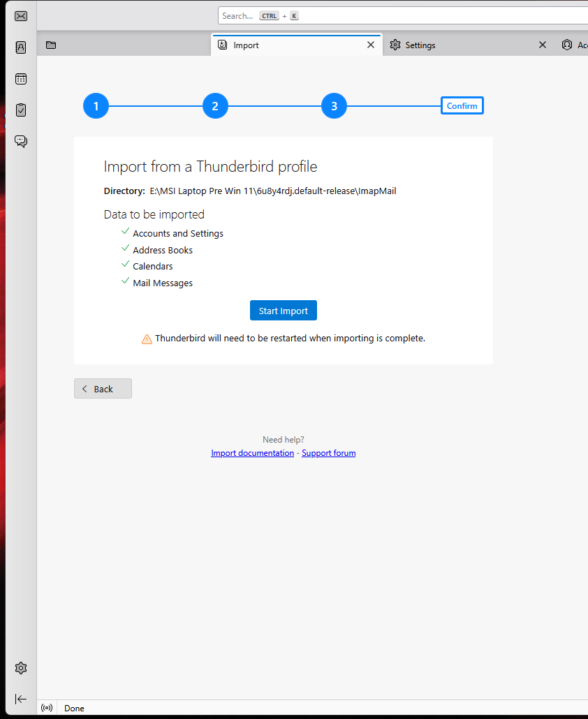Click the online status indicator icon
Screen dimensions: 588x719
coord(47,708)
